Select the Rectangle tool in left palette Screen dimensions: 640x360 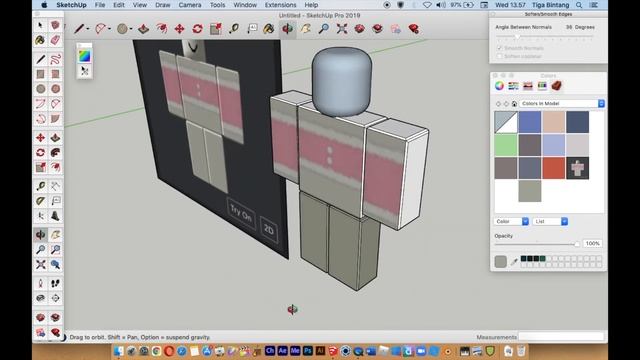point(40,74)
